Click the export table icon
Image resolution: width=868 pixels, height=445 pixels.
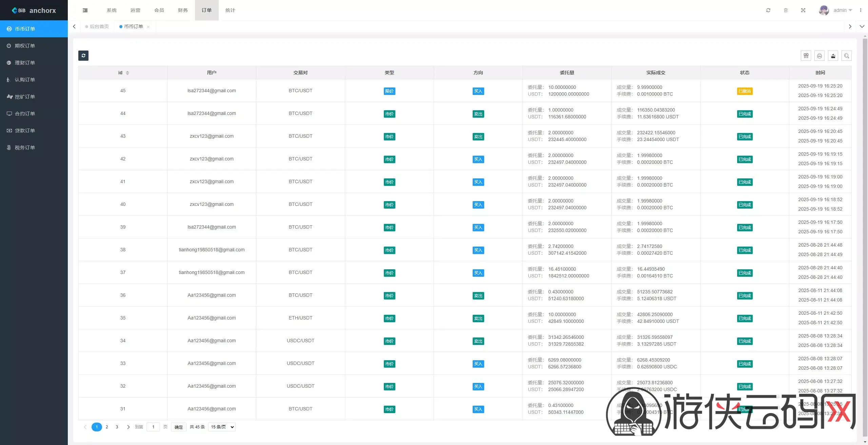pyautogui.click(x=833, y=56)
